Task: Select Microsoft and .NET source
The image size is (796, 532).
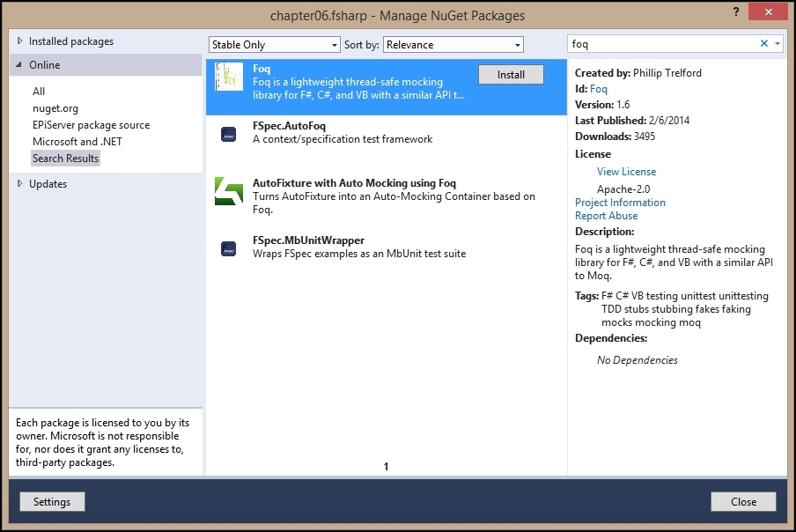Action: 77,142
